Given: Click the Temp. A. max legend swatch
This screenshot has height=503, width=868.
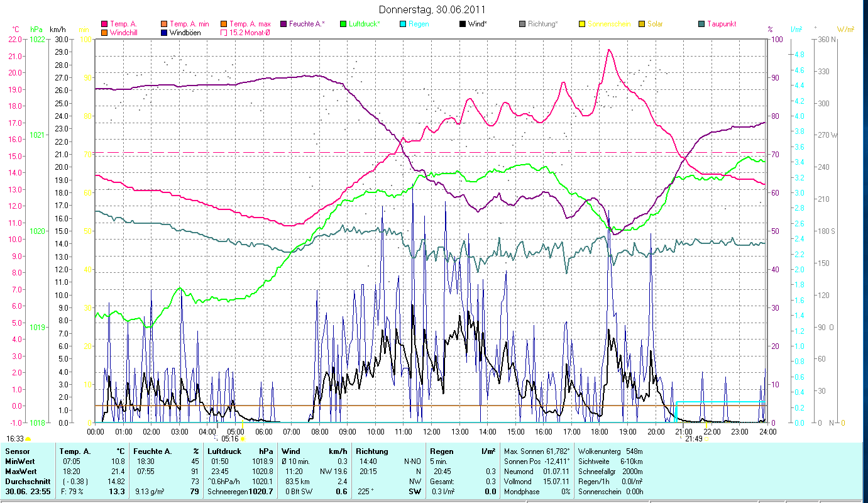Looking at the screenshot, I should click(224, 24).
